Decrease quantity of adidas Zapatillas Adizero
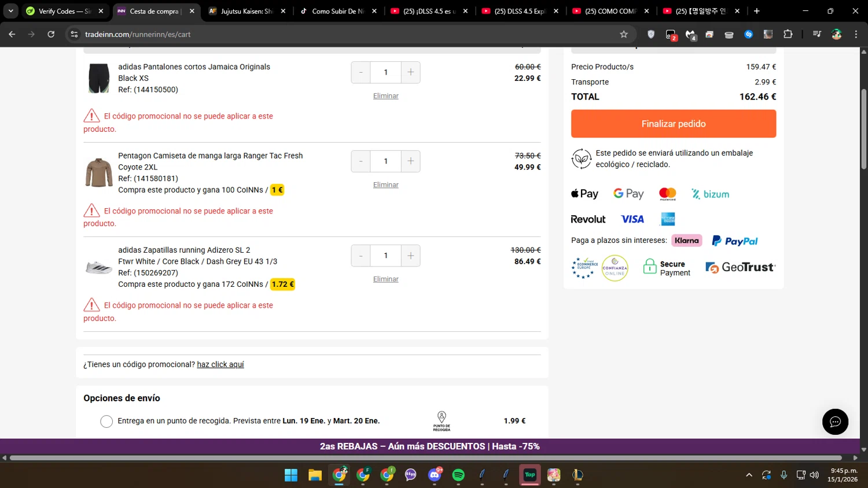Screen dimensions: 868x488 (x=361, y=256)
